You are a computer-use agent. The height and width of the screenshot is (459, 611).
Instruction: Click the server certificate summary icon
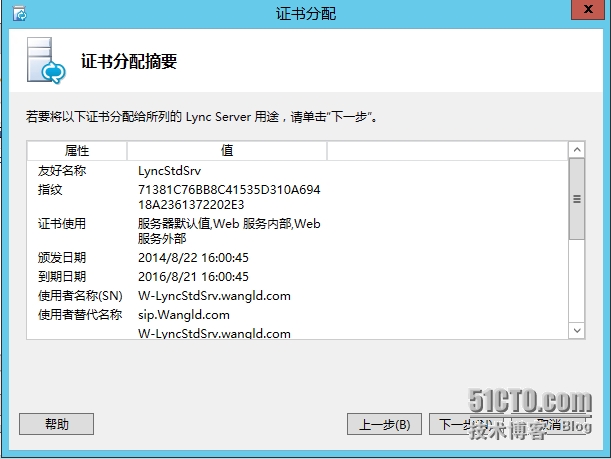pyautogui.click(x=46, y=61)
